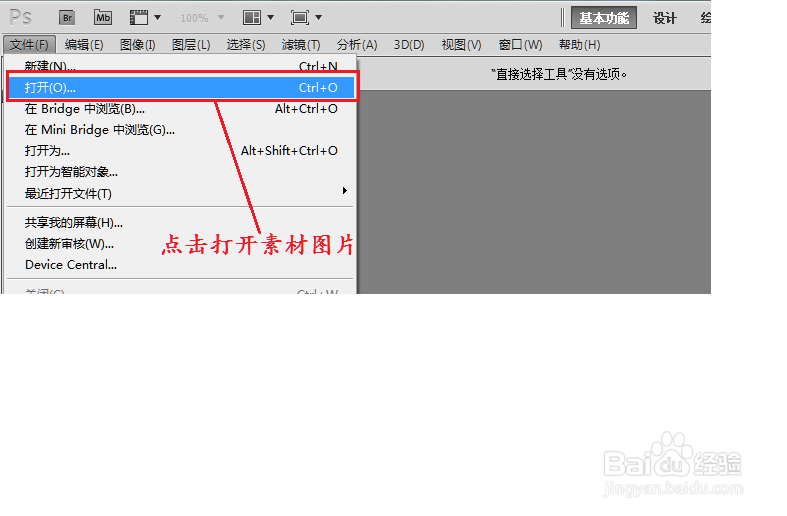Open the View Extras filmstrip icon

click(139, 18)
